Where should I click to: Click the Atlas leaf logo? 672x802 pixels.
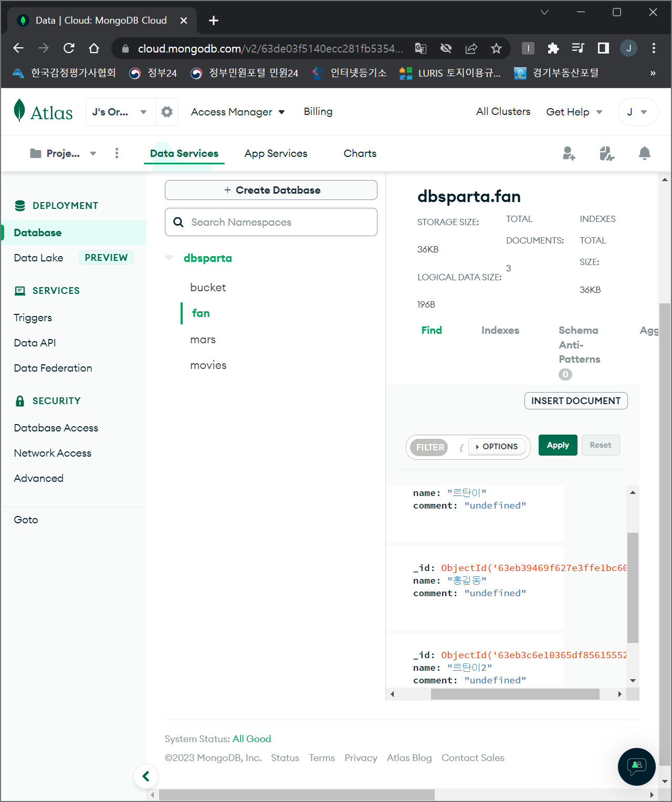coord(19,110)
